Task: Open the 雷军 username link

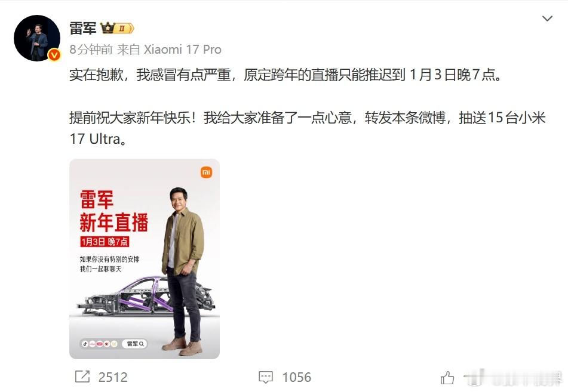Action: 83,28
